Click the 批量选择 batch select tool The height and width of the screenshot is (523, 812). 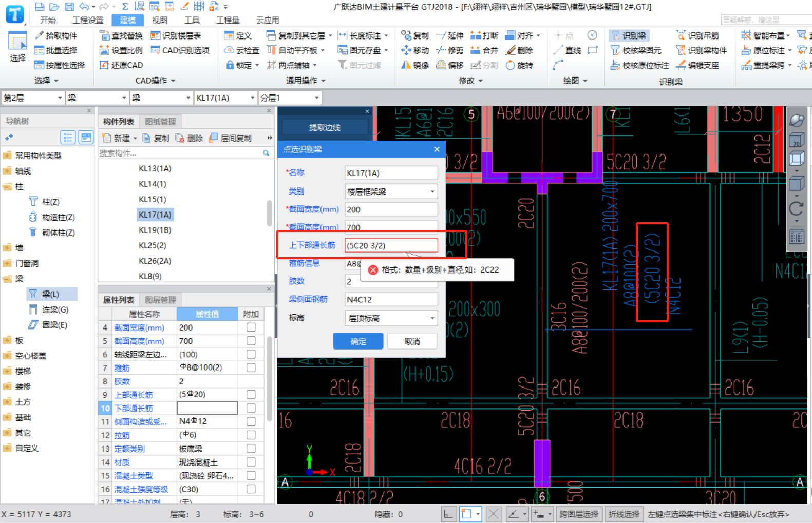[x=55, y=50]
